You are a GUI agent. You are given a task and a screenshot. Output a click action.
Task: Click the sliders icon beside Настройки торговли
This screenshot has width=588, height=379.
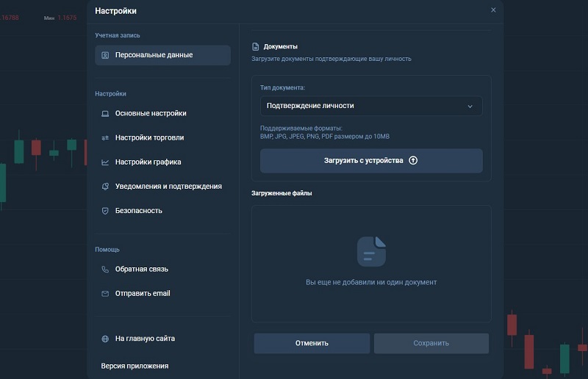coord(105,138)
